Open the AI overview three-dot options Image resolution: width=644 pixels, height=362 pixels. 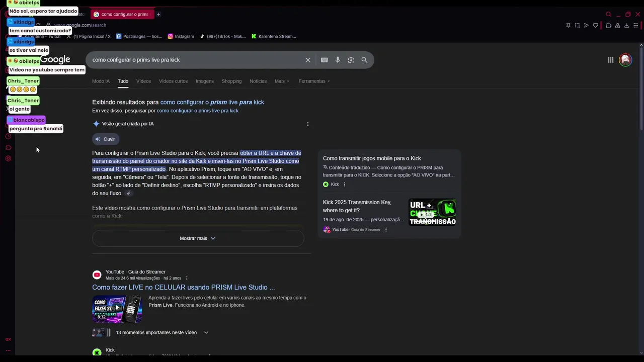308,124
